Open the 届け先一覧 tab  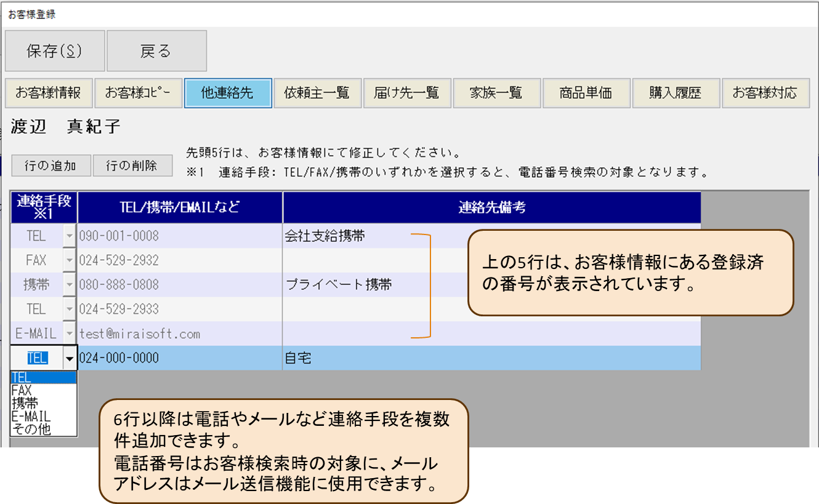click(x=406, y=93)
